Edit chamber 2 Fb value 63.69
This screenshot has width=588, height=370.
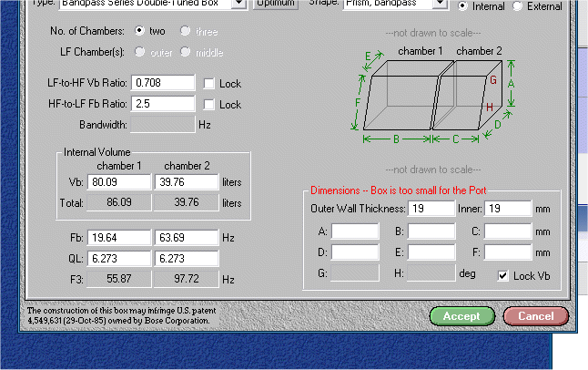point(187,238)
